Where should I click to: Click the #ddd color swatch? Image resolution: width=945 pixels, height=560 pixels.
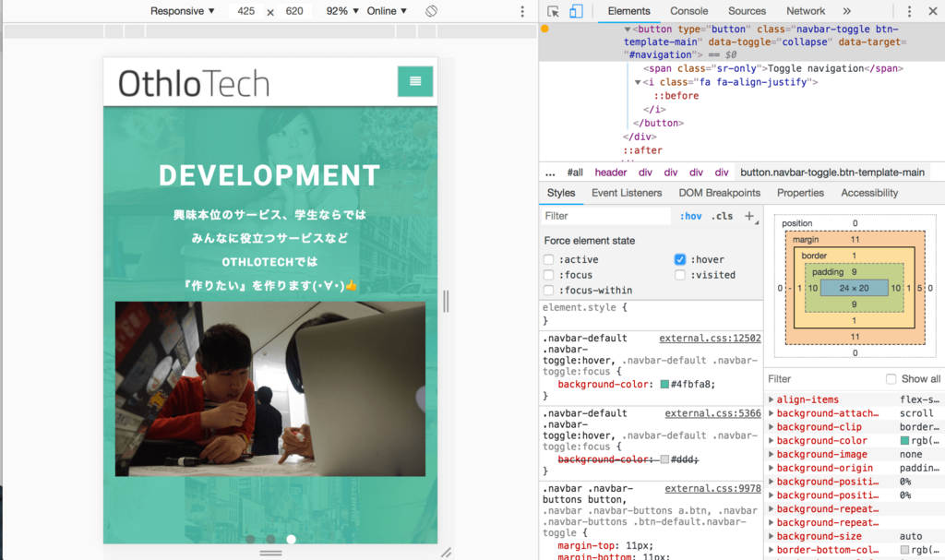pyautogui.click(x=664, y=459)
